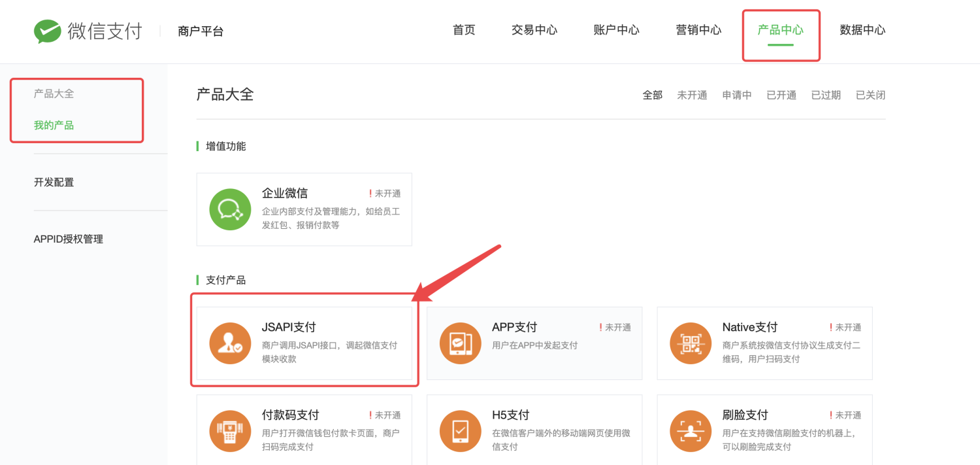Click the 未开通 status on 刷脸支付 card
This screenshot has width=980, height=465.
[x=845, y=415]
